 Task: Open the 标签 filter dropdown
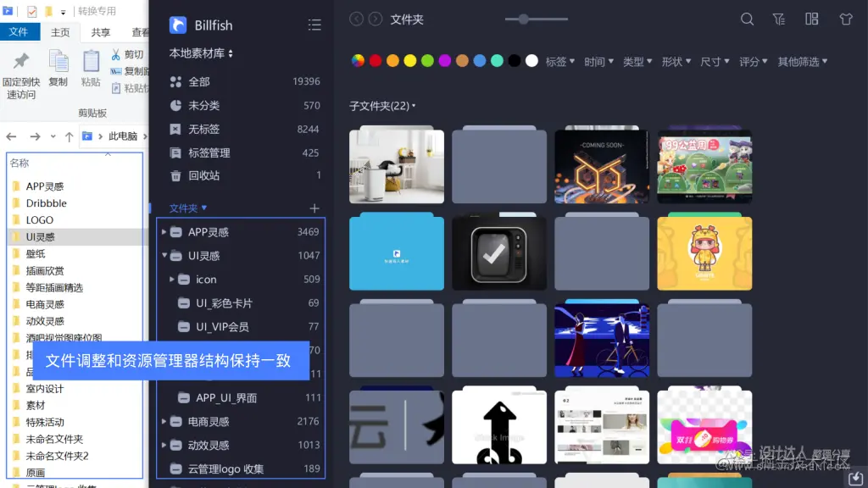point(559,61)
